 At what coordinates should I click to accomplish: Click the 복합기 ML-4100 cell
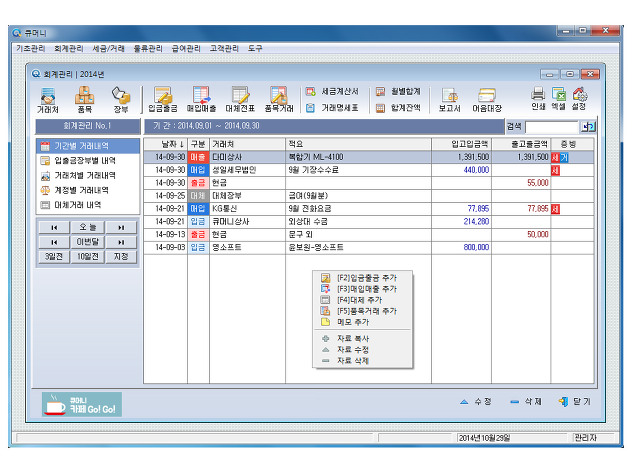coord(358,157)
